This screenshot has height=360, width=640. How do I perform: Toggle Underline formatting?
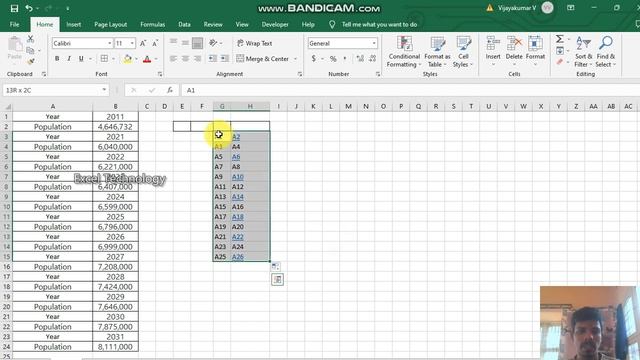coord(81,59)
